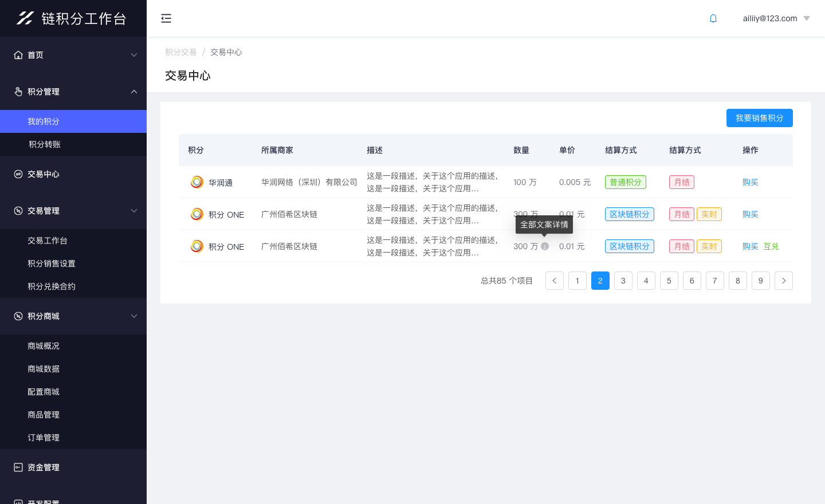Open 商城数据 in sidebar

click(73, 369)
